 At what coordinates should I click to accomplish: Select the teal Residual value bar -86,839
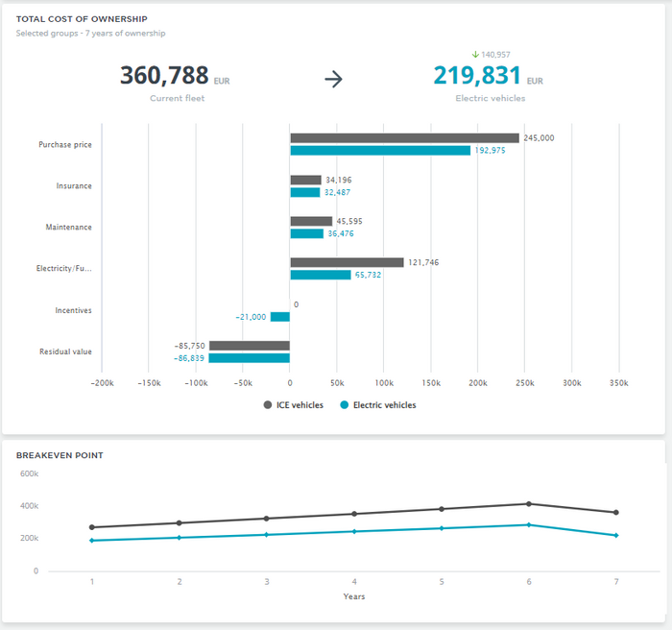point(250,358)
